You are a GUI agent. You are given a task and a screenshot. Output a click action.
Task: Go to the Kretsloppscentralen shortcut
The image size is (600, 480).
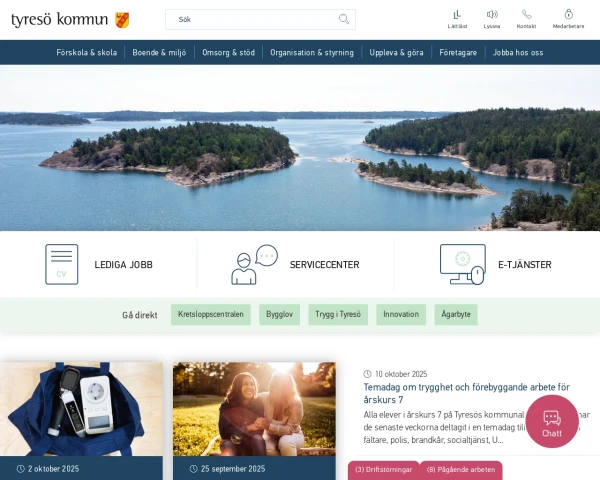coord(211,315)
